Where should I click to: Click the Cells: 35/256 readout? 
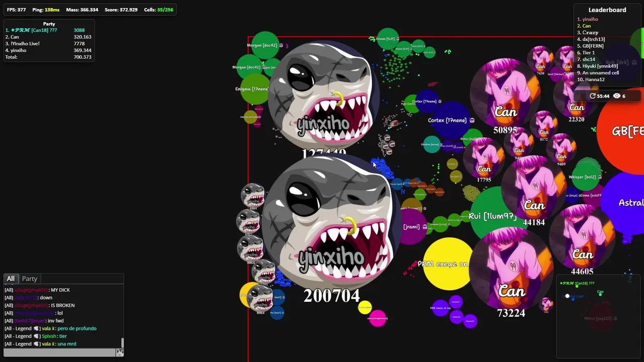pyautogui.click(x=158, y=10)
